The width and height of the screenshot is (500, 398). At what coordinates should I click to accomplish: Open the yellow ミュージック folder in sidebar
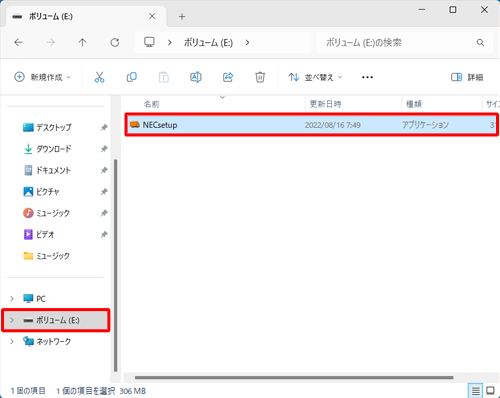click(46, 256)
